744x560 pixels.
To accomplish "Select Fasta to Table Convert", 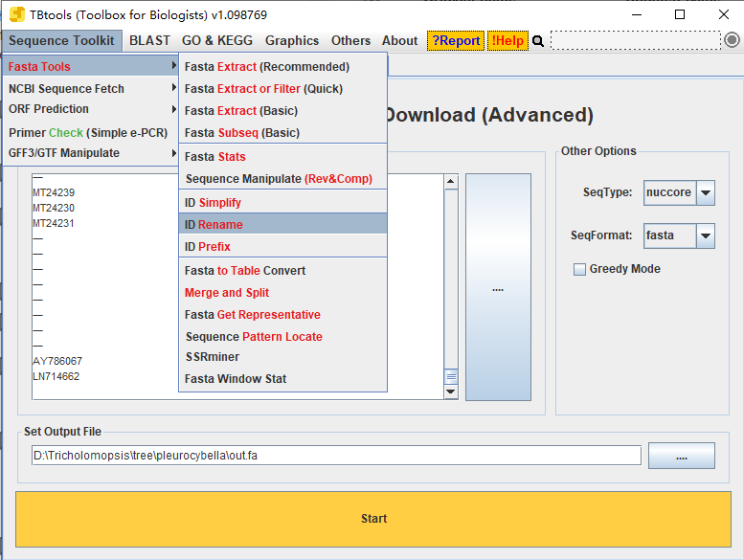I will pos(282,271).
